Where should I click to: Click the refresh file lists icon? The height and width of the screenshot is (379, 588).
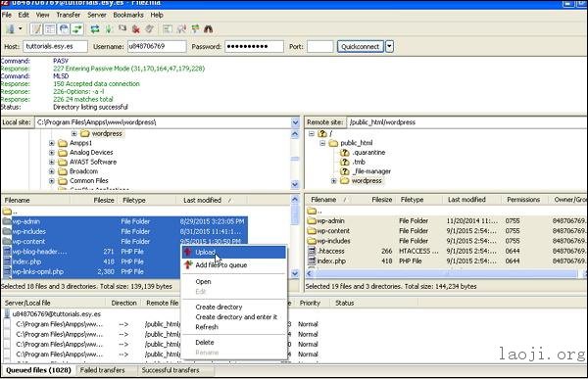tap(95, 28)
